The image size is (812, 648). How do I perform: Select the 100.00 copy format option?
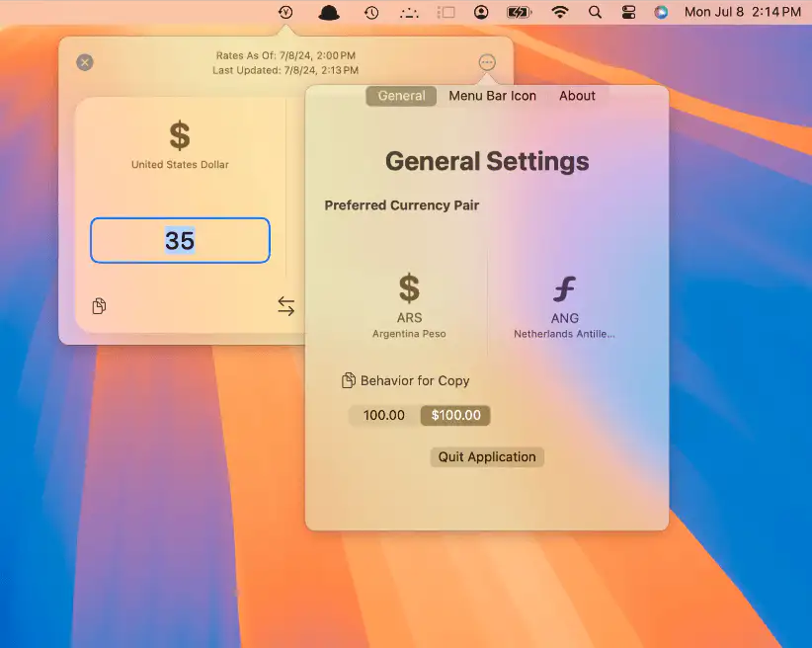[384, 416]
